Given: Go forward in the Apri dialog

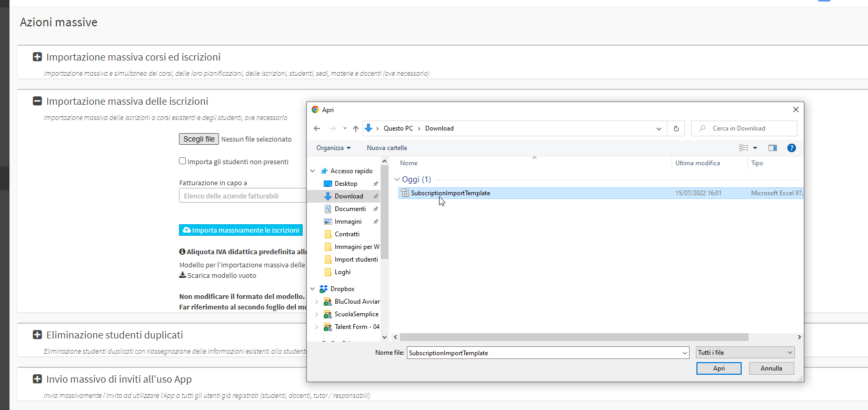Looking at the screenshot, I should 332,128.
